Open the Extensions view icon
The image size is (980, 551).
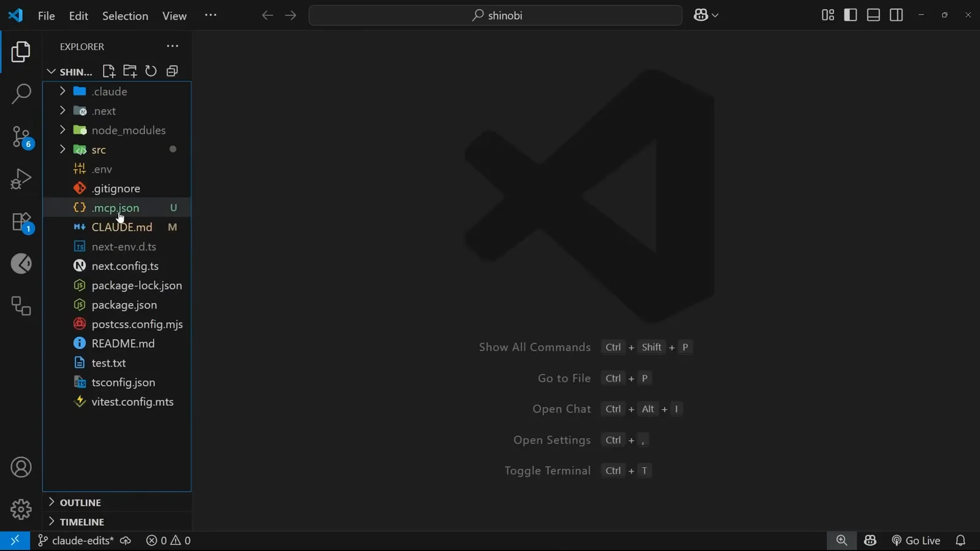coord(21,222)
